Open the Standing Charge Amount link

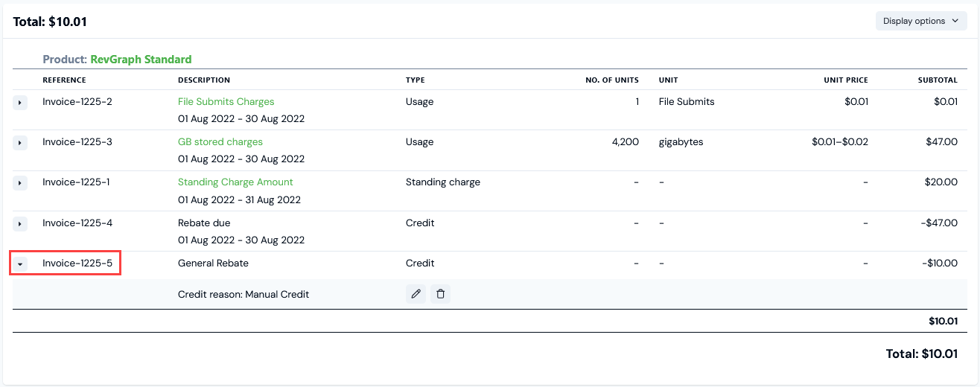pos(235,182)
